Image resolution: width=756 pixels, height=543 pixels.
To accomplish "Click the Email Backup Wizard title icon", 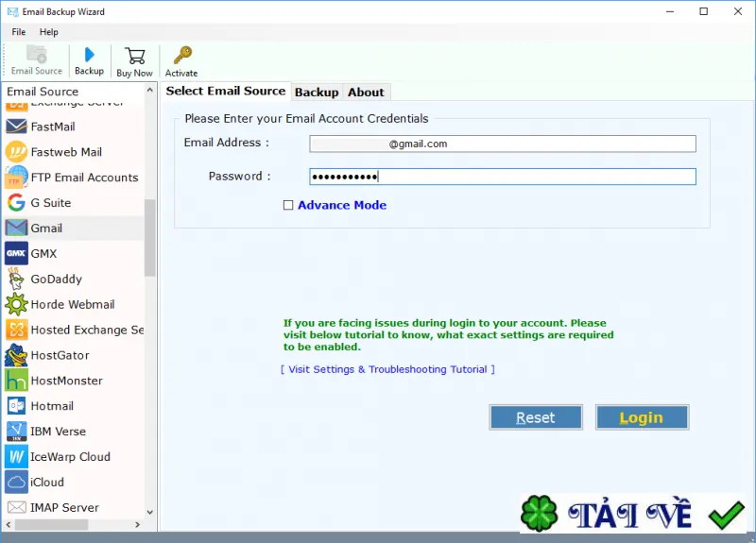I will click(12, 11).
